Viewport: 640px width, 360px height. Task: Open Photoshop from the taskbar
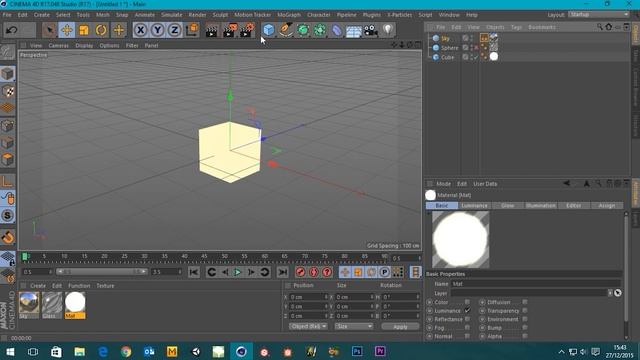click(357, 351)
